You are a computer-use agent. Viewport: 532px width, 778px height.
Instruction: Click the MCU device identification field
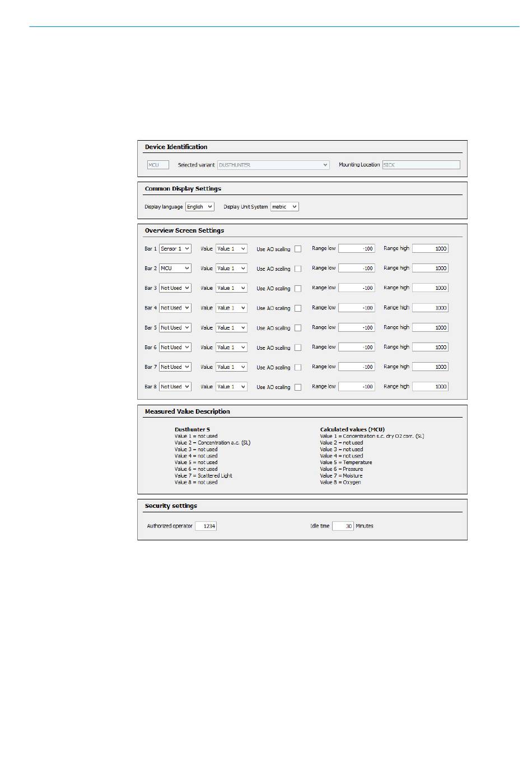[158, 165]
